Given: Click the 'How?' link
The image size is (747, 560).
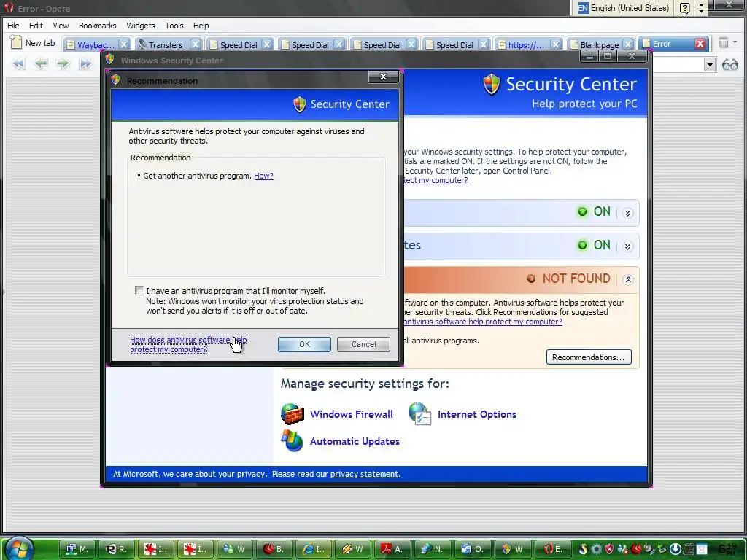Looking at the screenshot, I should (x=263, y=176).
